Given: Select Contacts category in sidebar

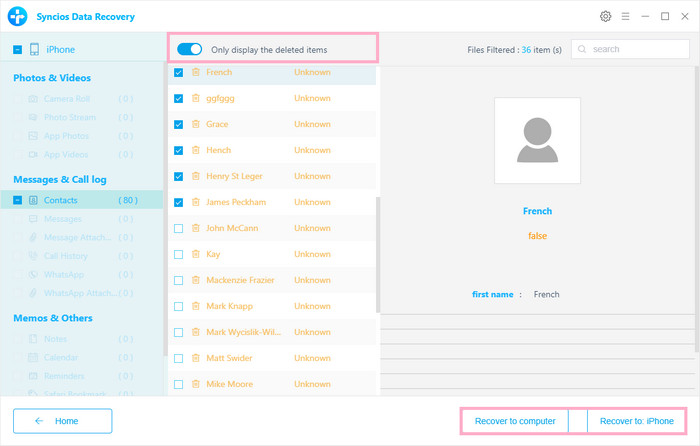Looking at the screenshot, I should pos(82,200).
